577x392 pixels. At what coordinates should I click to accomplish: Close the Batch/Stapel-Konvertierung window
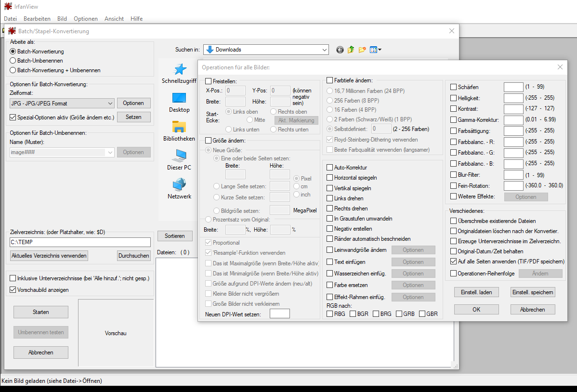pyautogui.click(x=451, y=31)
